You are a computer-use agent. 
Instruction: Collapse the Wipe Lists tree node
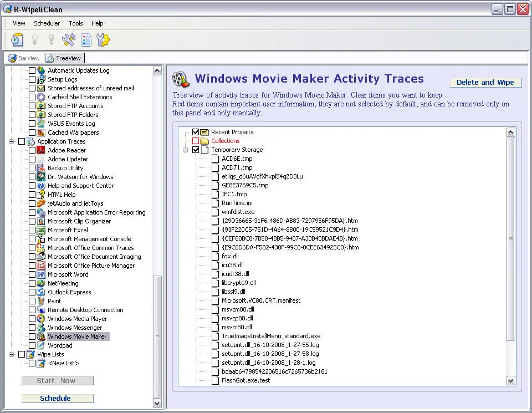(11, 354)
